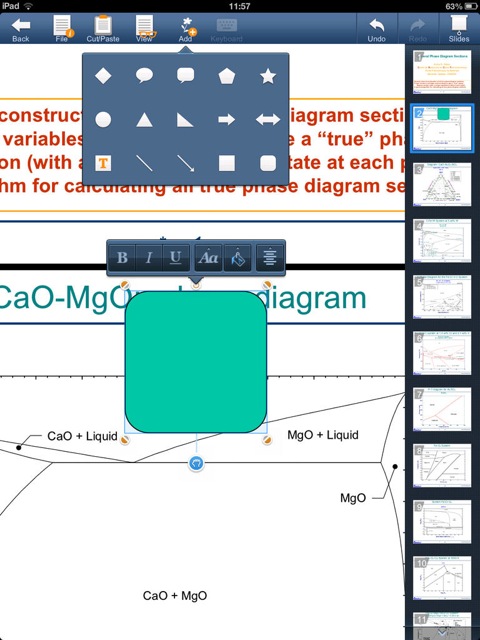The height and width of the screenshot is (640, 480).
Task: Open the File menu
Action: coord(62,29)
